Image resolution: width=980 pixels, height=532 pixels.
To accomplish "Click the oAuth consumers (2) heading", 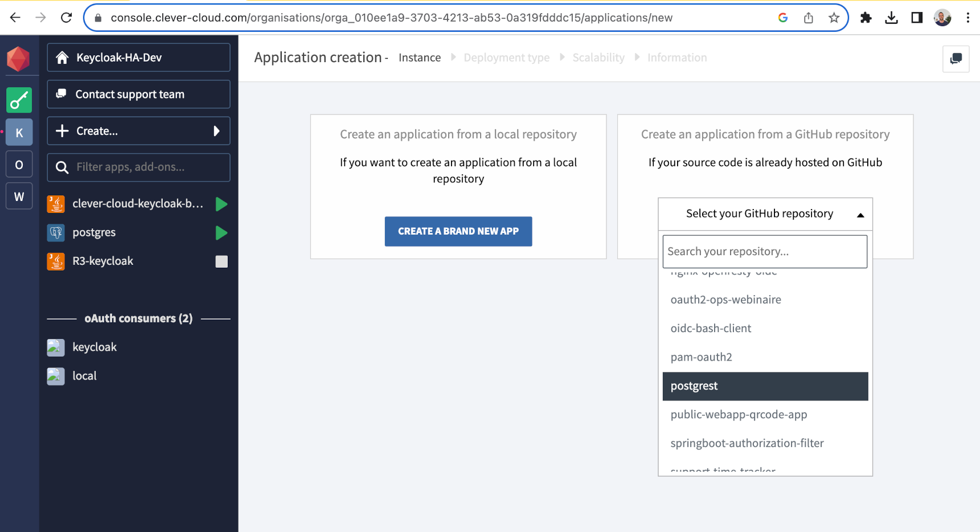I will click(x=138, y=318).
